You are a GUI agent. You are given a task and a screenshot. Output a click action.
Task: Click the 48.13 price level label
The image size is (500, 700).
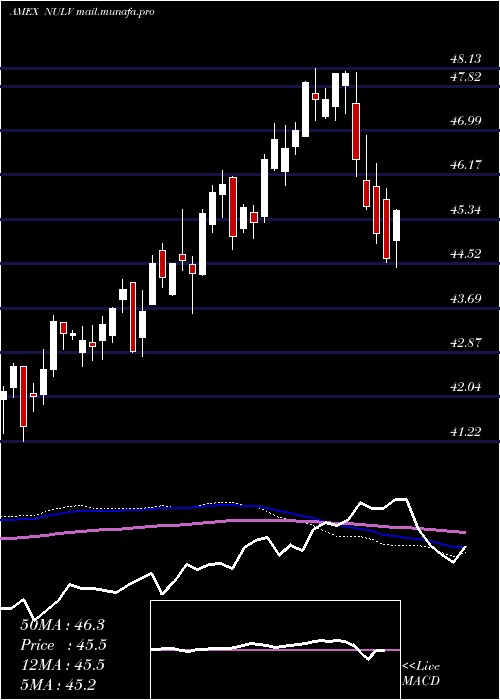coord(466,59)
